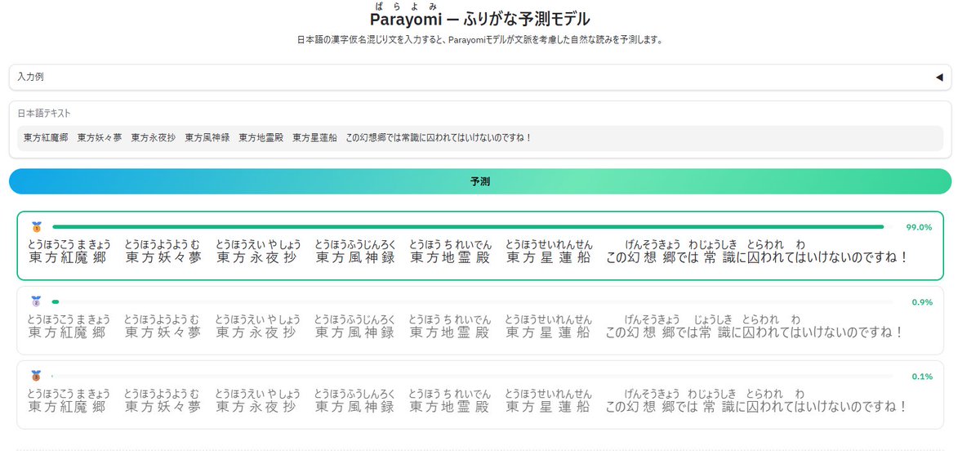The image size is (980, 455).
Task: Click 東方永夜抄 in the second result
Action: (258, 327)
